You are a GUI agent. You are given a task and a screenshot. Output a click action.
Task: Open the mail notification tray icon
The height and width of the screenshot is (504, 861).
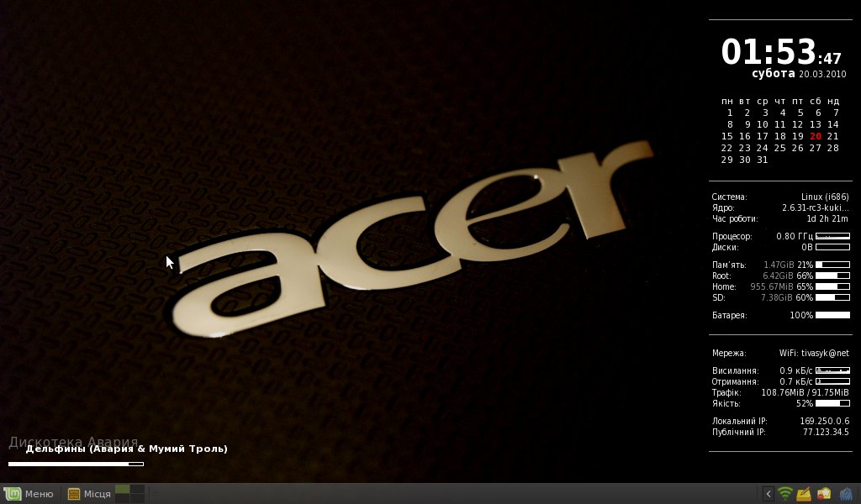point(824,494)
